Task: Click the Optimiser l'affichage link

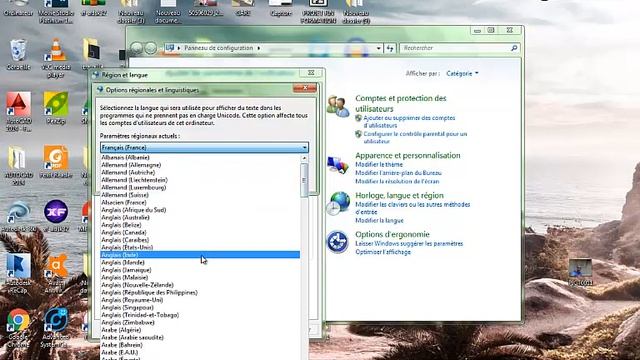Action: (x=383, y=252)
